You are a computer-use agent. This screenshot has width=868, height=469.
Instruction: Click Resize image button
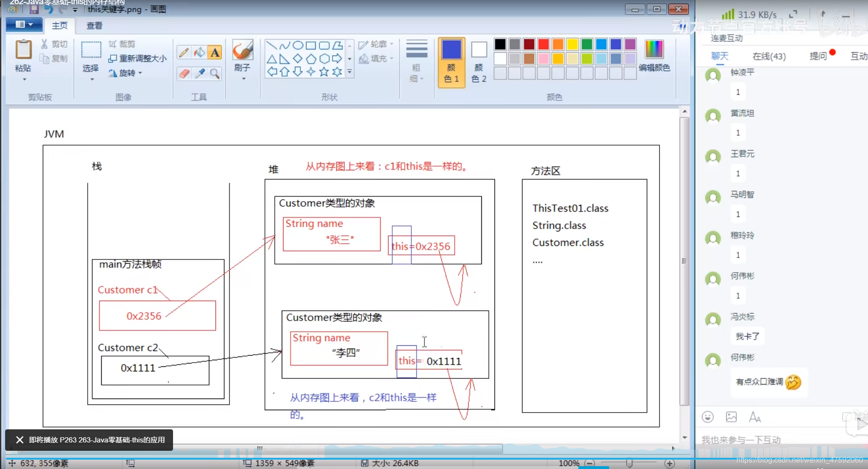(137, 58)
